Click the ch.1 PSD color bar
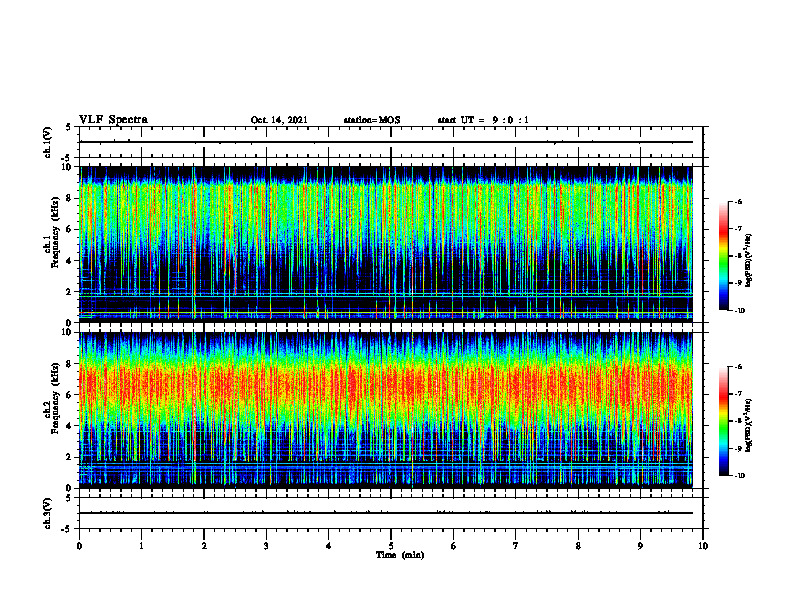The image size is (792, 612). 724,256
